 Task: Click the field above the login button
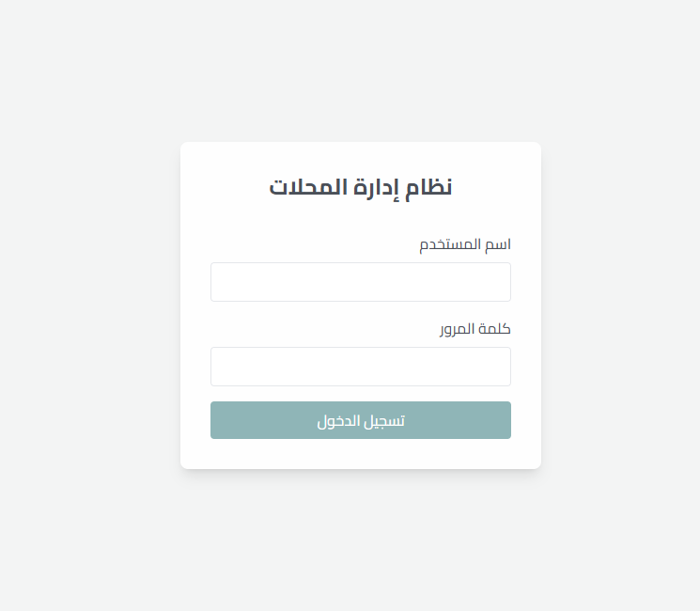[x=360, y=367]
